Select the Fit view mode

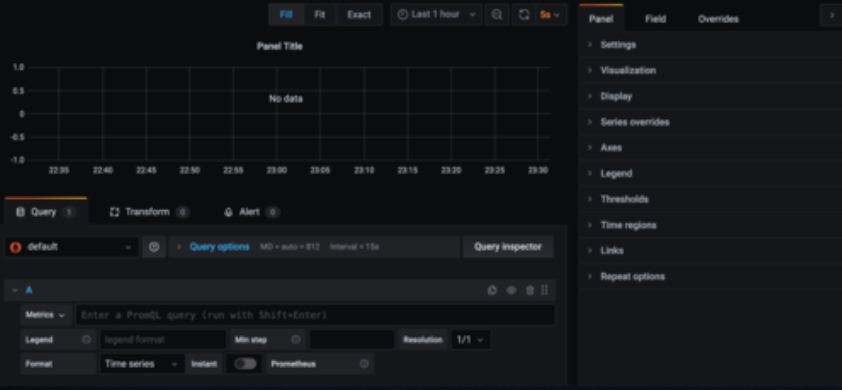coord(320,15)
